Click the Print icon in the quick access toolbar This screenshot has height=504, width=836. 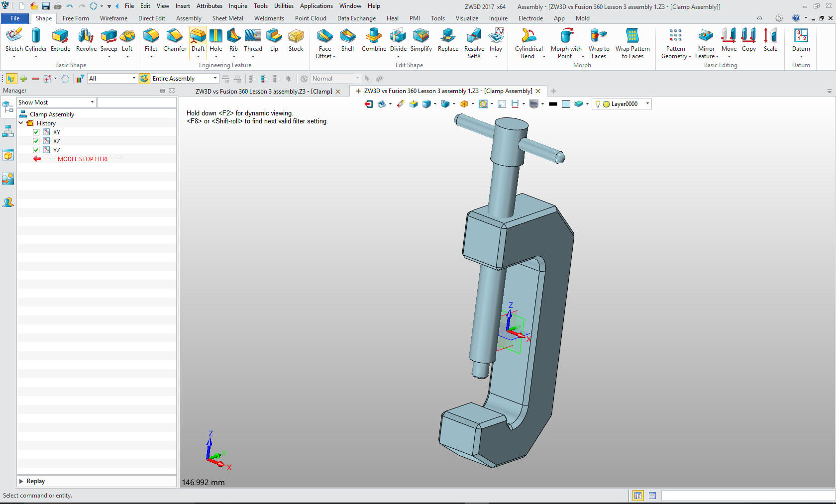[58, 6]
